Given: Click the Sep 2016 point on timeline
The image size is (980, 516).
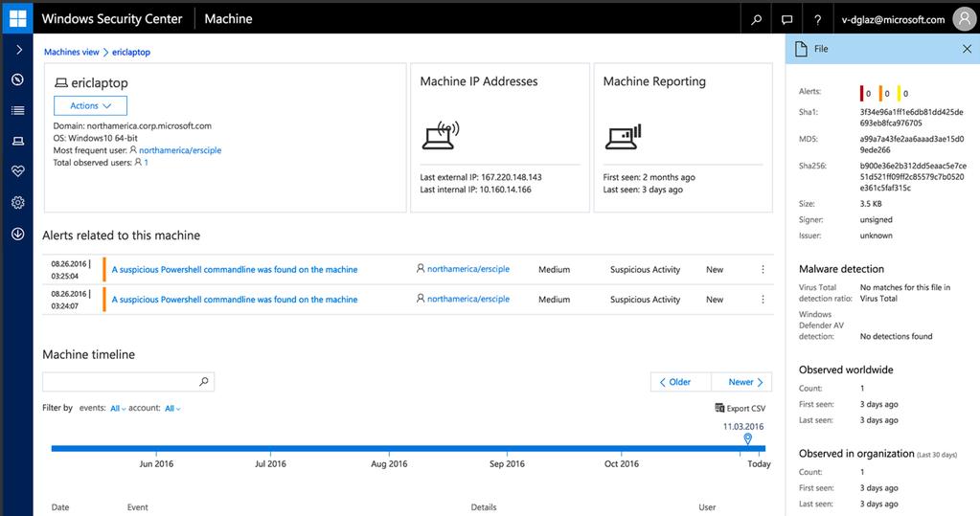Looking at the screenshot, I should [x=507, y=463].
